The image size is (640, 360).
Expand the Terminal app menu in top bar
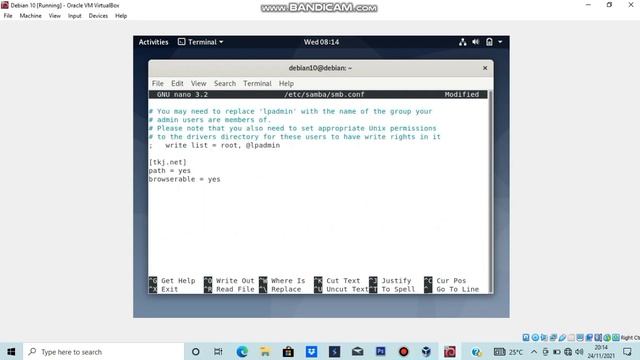click(x=201, y=42)
